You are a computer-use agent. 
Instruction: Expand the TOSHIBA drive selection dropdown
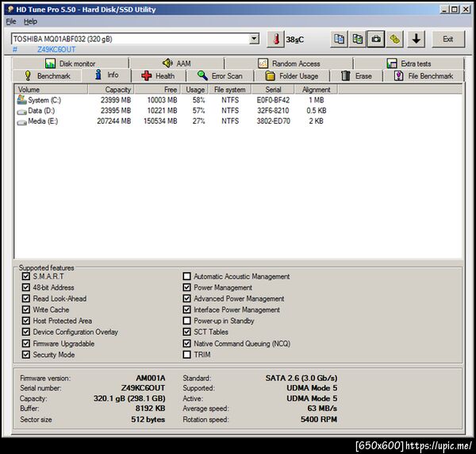pos(254,39)
